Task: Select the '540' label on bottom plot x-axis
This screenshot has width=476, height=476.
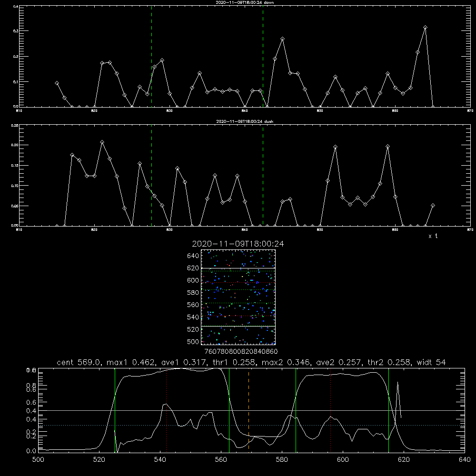Action: (160, 460)
